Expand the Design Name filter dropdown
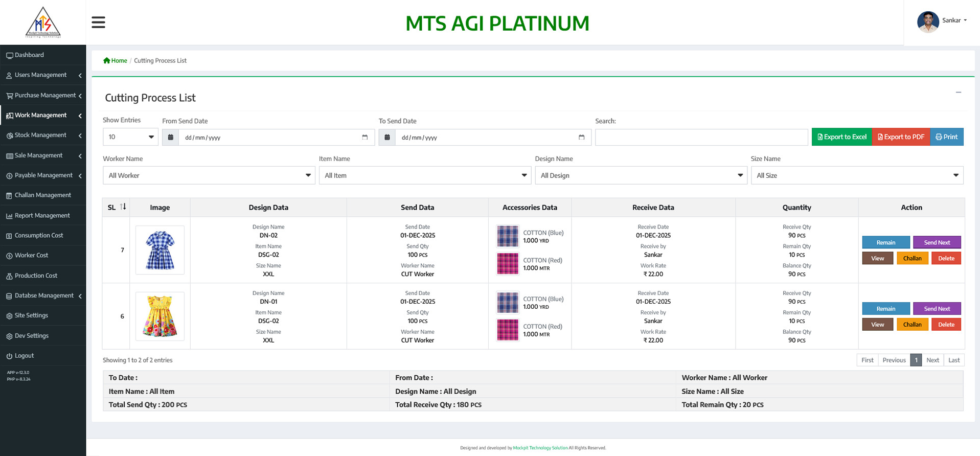 pos(641,175)
